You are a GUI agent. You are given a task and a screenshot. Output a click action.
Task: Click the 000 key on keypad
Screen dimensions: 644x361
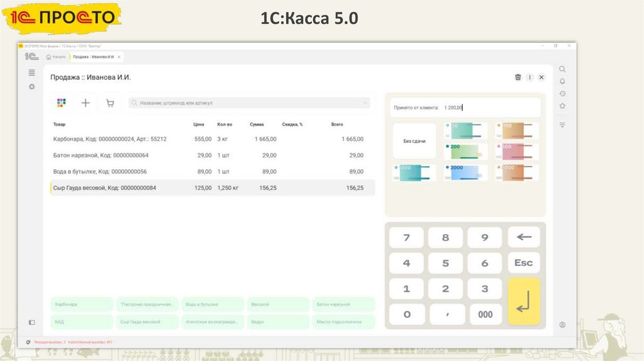485,314
